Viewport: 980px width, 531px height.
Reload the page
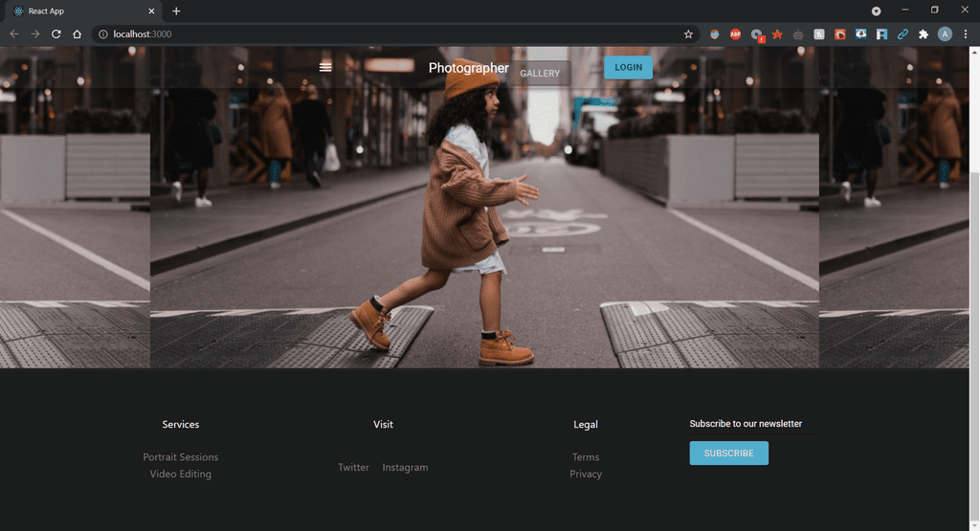56,34
